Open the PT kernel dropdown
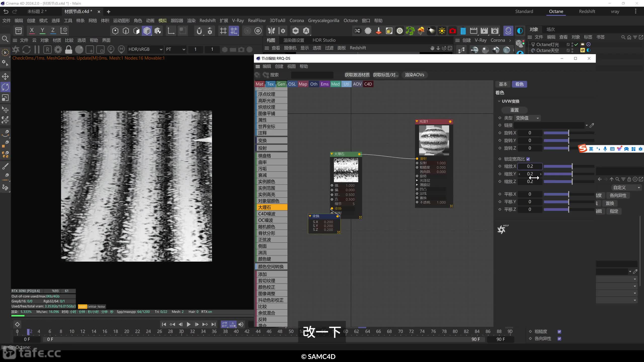The height and width of the screenshot is (362, 644). tap(175, 49)
